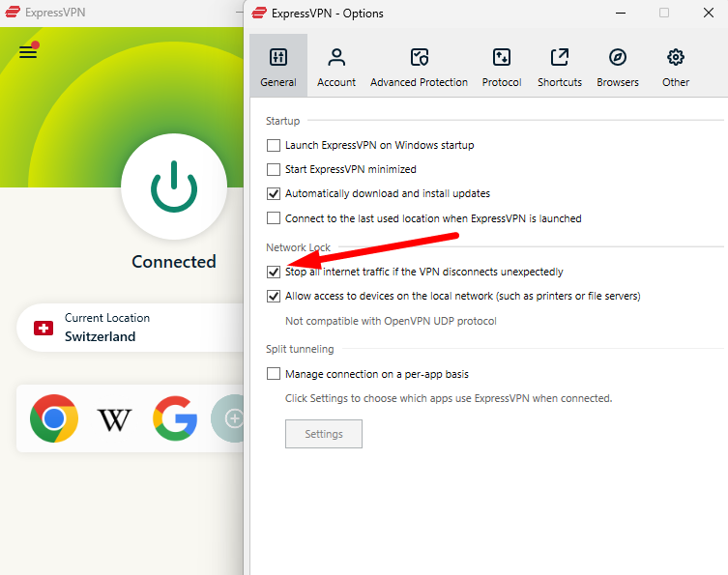The image size is (728, 575).
Task: Click the General sliders icon
Action: (278, 57)
